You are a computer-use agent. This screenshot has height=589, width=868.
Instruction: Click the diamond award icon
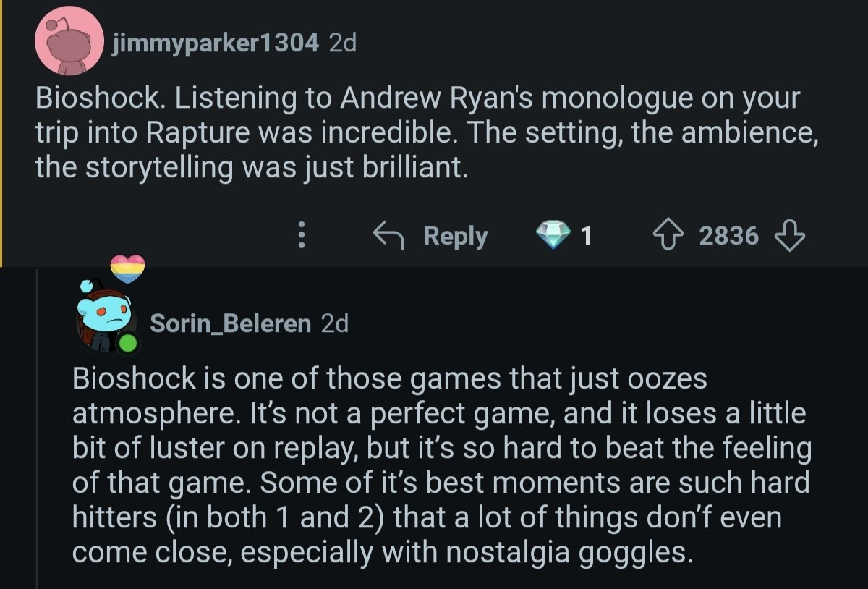[x=553, y=235]
